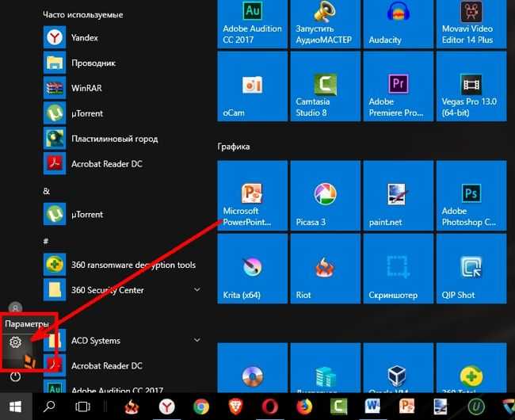Click the # alphabet section header
Image resolution: width=515 pixels, height=420 pixels.
pos(46,242)
